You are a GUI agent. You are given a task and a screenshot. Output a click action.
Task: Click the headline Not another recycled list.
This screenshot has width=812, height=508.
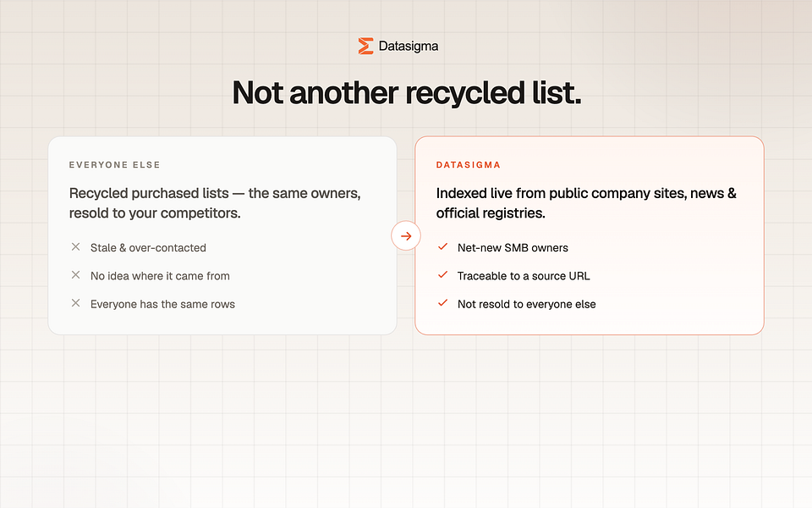[407, 93]
